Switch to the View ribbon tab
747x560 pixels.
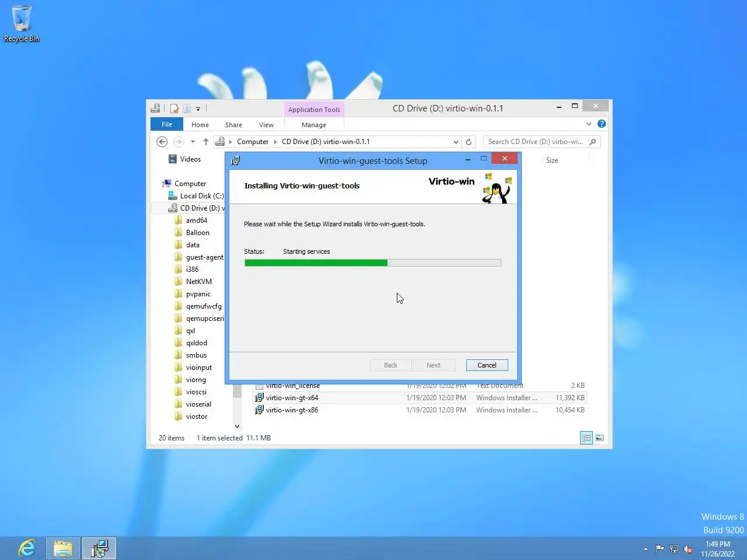click(x=266, y=125)
